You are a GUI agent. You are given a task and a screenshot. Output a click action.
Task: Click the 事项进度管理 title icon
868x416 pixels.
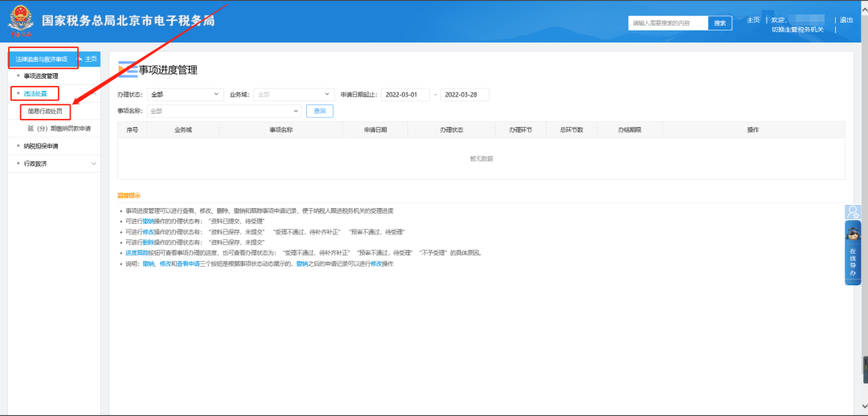(128, 70)
